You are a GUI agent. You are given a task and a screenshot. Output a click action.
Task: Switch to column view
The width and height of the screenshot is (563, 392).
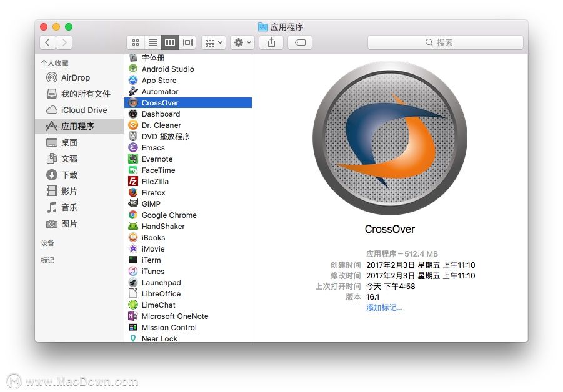point(170,42)
